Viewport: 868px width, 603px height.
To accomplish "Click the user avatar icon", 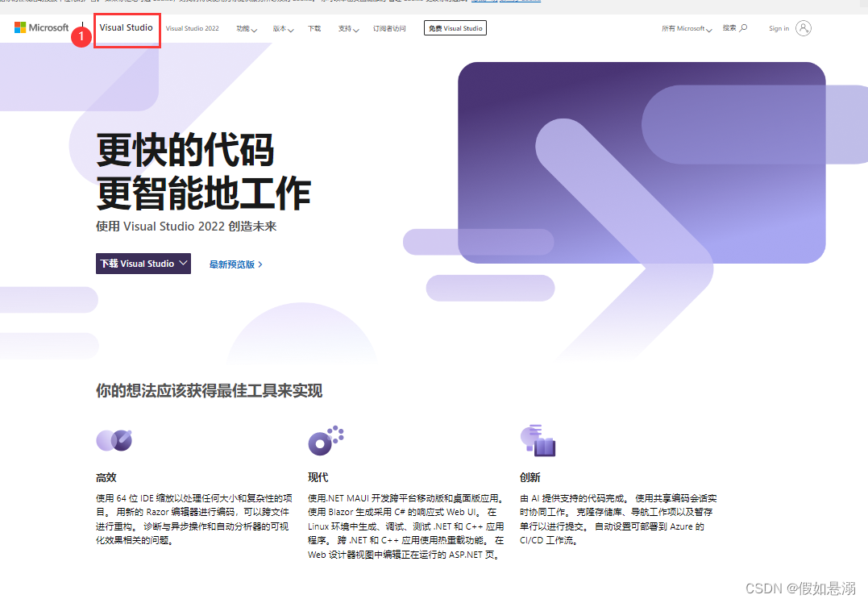I will click(x=804, y=28).
